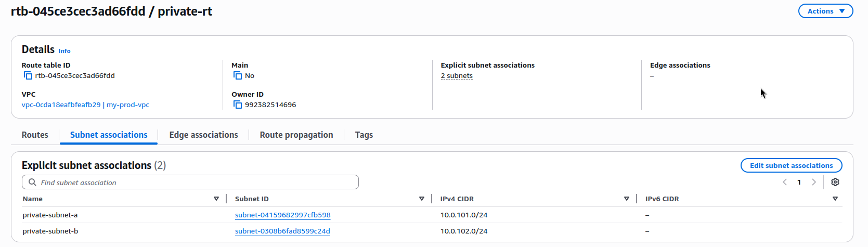
Task: Open the table preferences gear
Action: 835,182
